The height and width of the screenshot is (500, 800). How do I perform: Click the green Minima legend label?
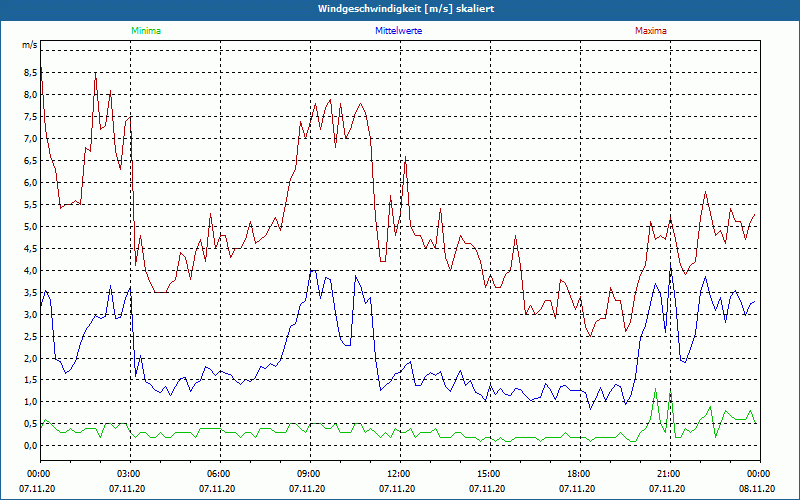coord(145,31)
